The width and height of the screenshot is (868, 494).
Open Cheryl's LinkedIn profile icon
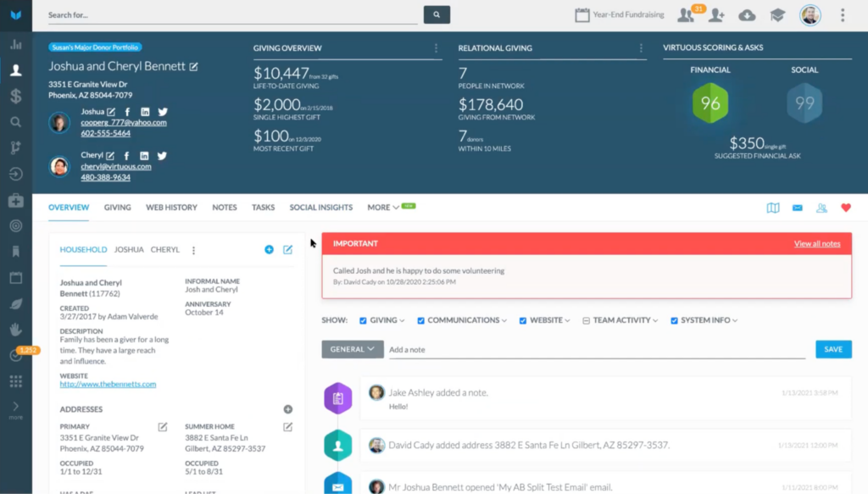click(x=144, y=156)
